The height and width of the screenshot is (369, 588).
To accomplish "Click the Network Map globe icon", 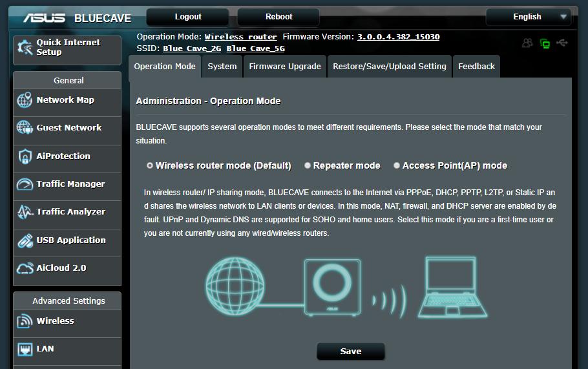I will point(25,100).
